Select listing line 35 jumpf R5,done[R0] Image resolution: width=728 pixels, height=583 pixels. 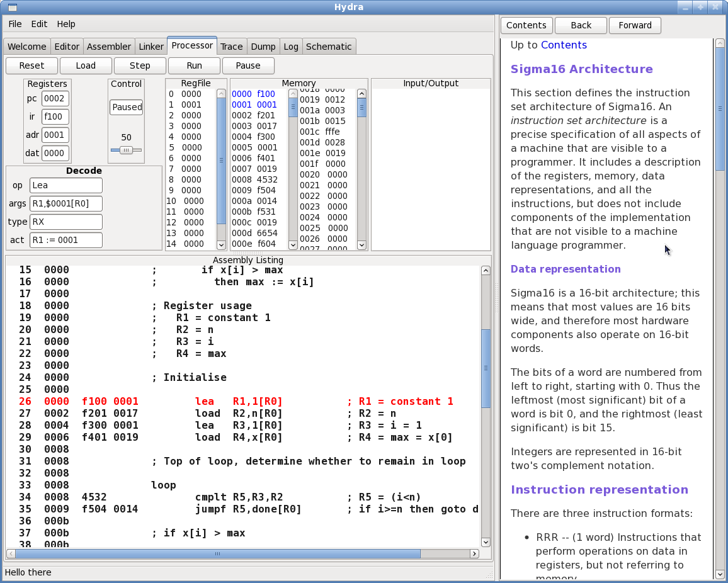click(x=243, y=509)
